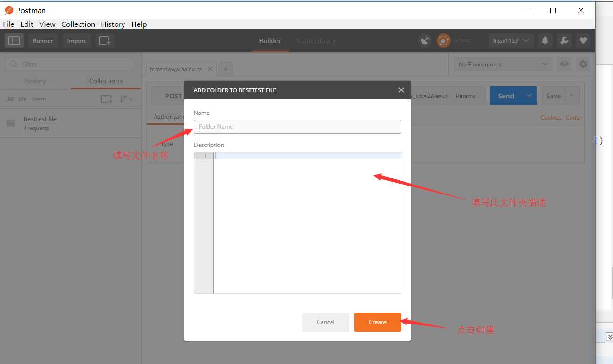Switch to the Builder tab
The width and height of the screenshot is (613, 364).
(x=270, y=41)
